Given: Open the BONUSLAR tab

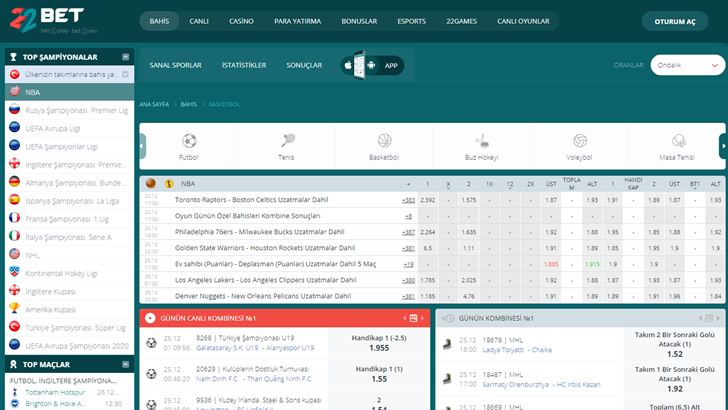Looking at the screenshot, I should pos(359,21).
